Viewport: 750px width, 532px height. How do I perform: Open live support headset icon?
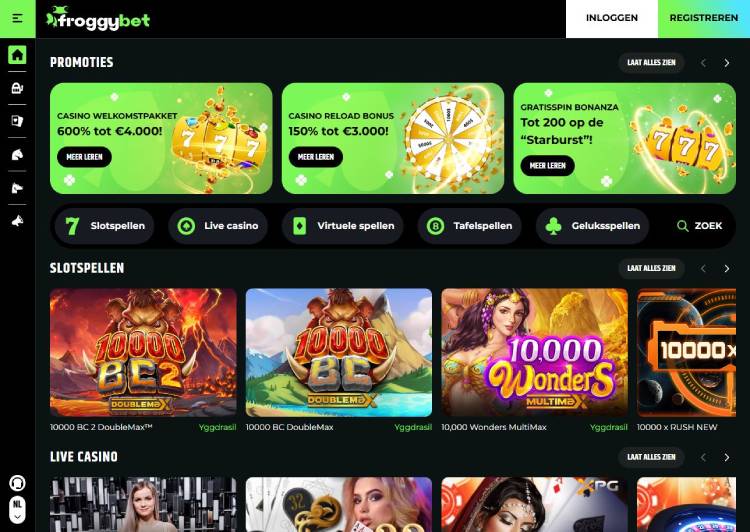click(x=17, y=483)
